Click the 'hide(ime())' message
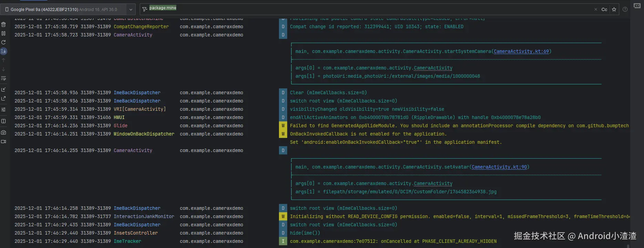644x248 pixels. [305, 233]
